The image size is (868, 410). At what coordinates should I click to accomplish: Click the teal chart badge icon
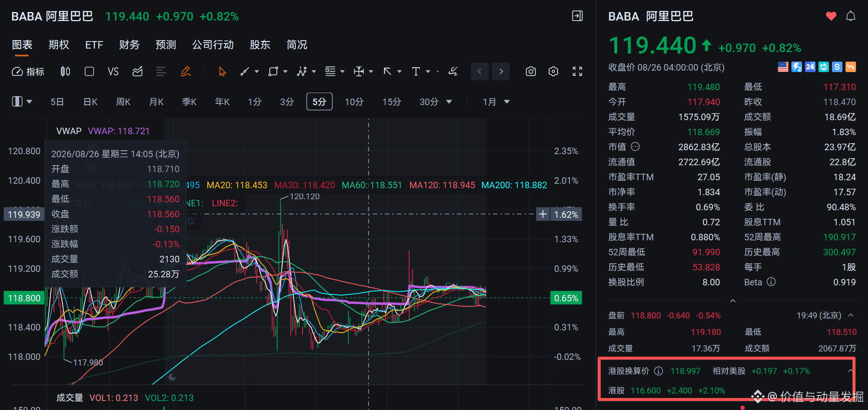click(x=823, y=67)
